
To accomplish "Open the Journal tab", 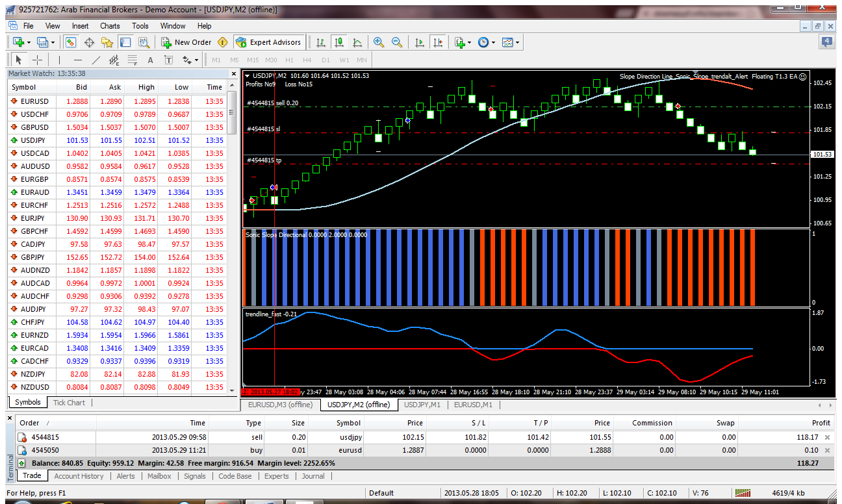I will pyautogui.click(x=313, y=476).
